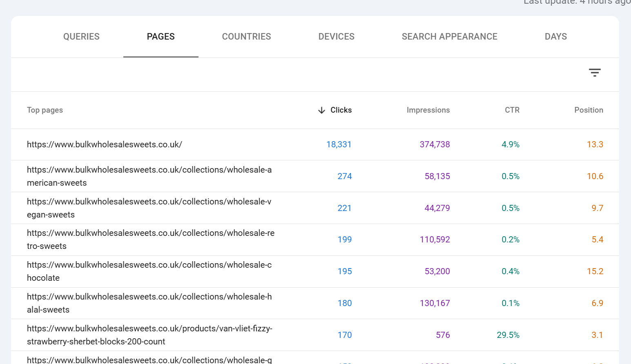Select the wholesale-vegan-sweets page row

coord(149,208)
